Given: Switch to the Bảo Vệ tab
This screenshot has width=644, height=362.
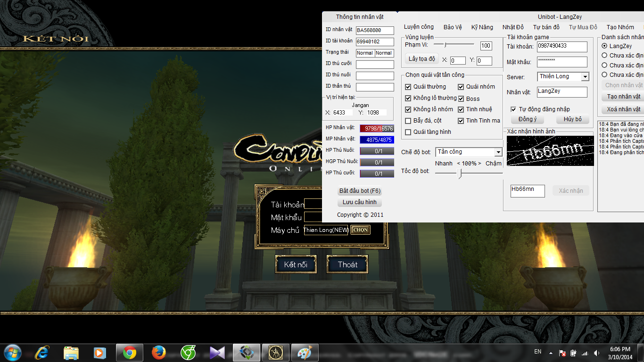Looking at the screenshot, I should [452, 27].
